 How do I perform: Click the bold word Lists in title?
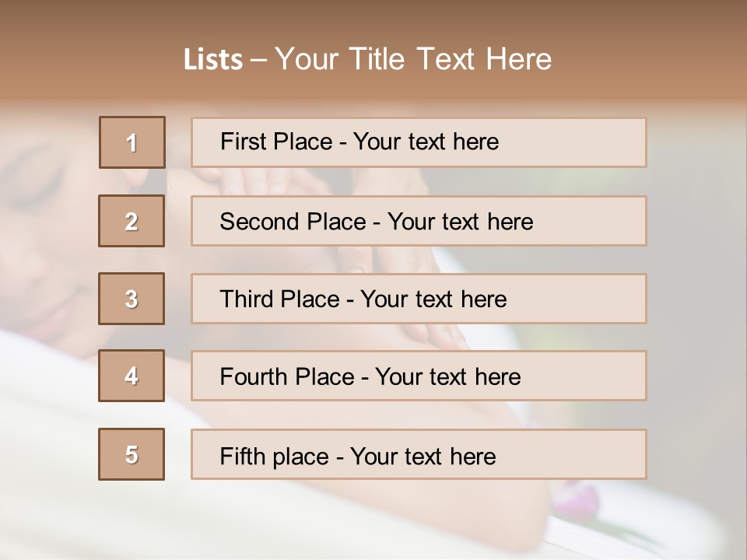pyautogui.click(x=212, y=60)
